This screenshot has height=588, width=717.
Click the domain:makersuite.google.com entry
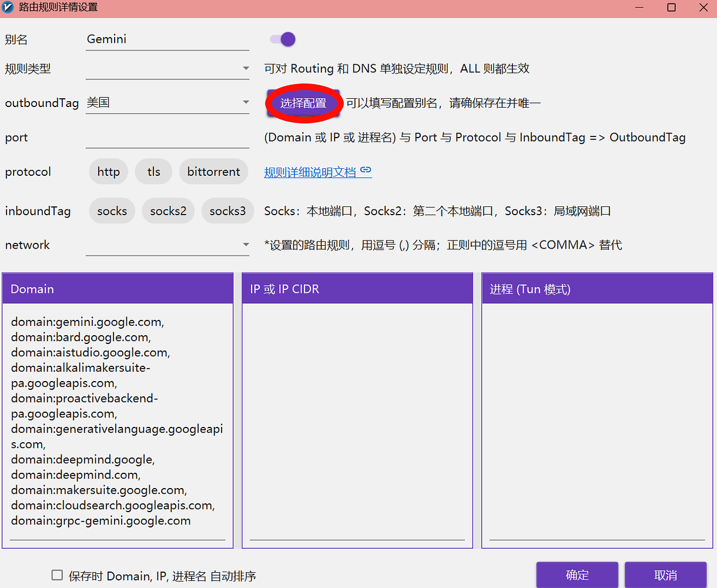99,490
